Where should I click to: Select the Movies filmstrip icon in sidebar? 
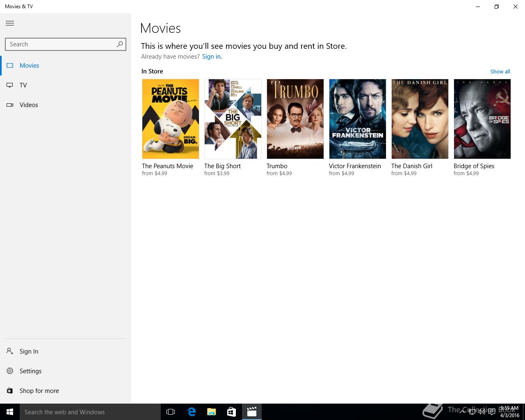10,66
